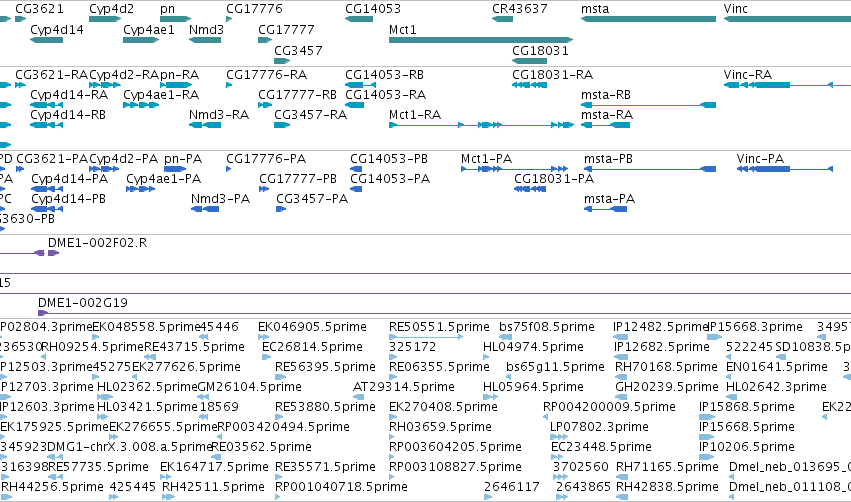Select the CG14053 gene glyph
The image size is (851, 502).
point(359,19)
